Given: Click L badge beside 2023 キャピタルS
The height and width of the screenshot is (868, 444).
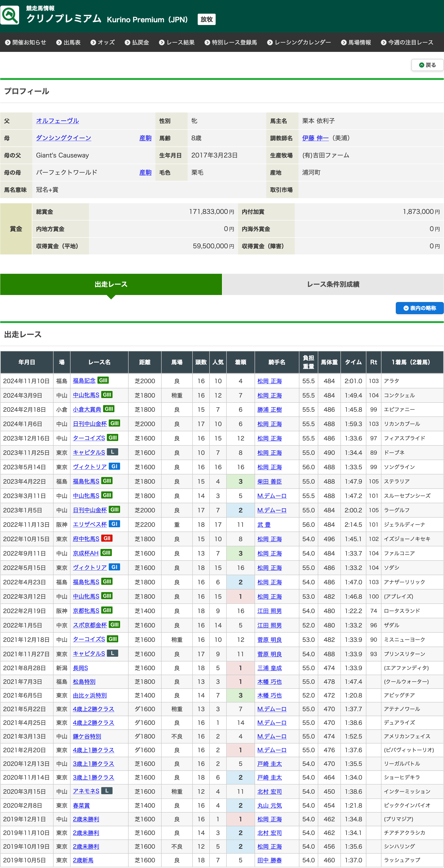Looking at the screenshot, I should (112, 452).
